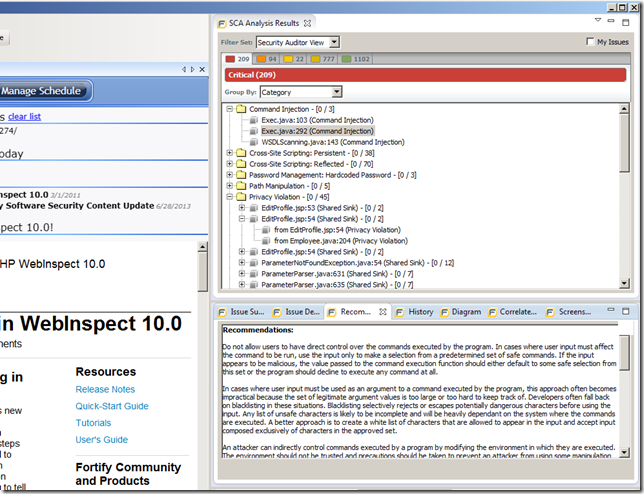Maximize the lower Recommendations panel

click(626, 311)
